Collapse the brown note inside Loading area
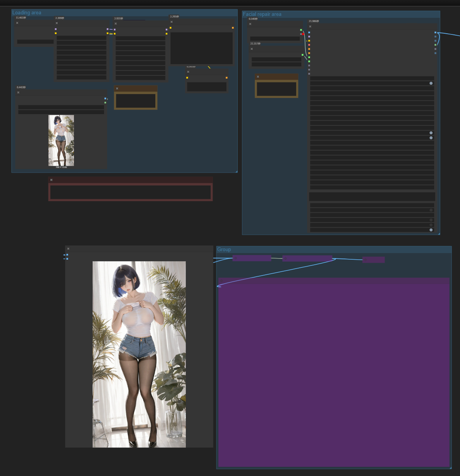 (x=117, y=89)
